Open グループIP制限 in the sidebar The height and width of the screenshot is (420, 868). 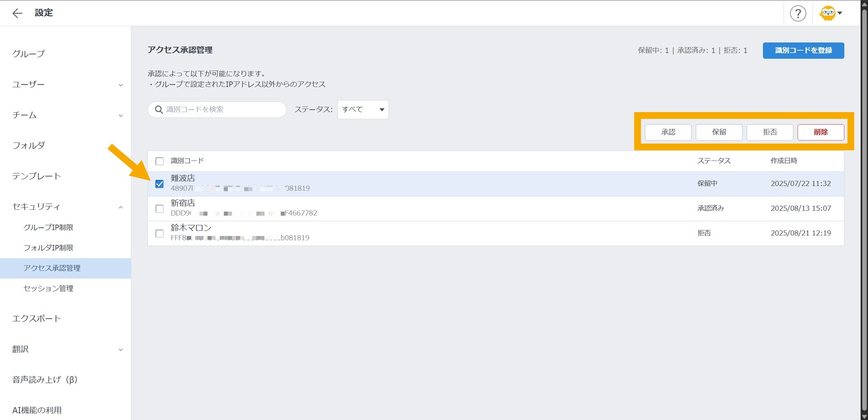48,227
